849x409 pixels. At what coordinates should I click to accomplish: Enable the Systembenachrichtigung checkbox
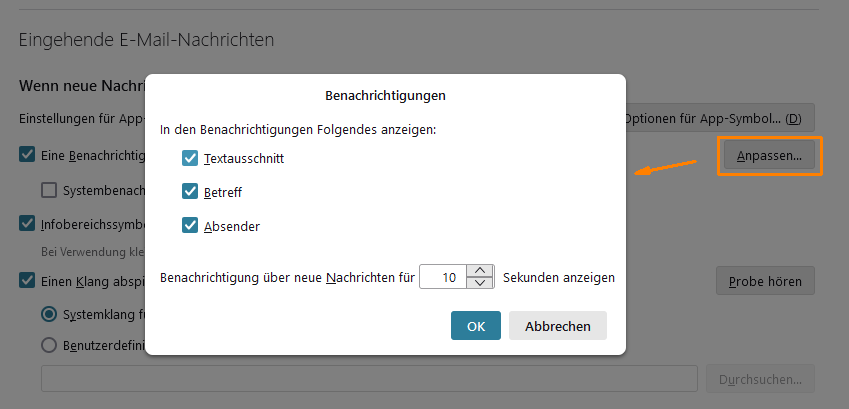click(x=49, y=189)
